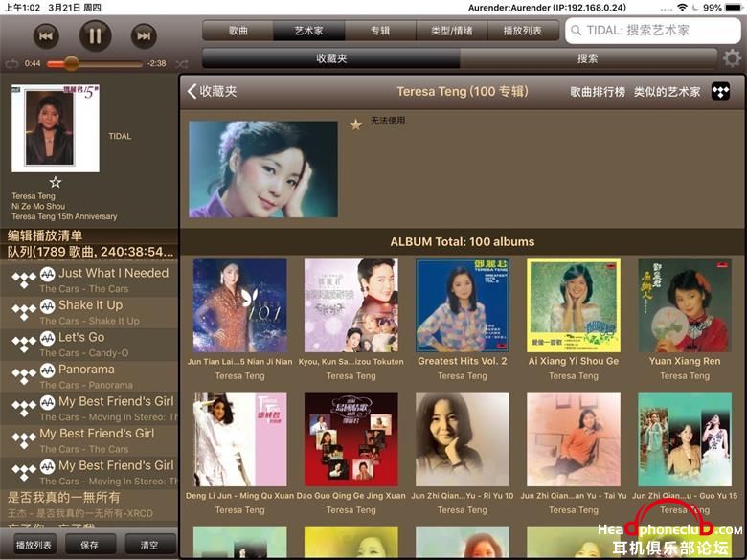Star the now-playing track
The image size is (747, 560).
click(56, 182)
